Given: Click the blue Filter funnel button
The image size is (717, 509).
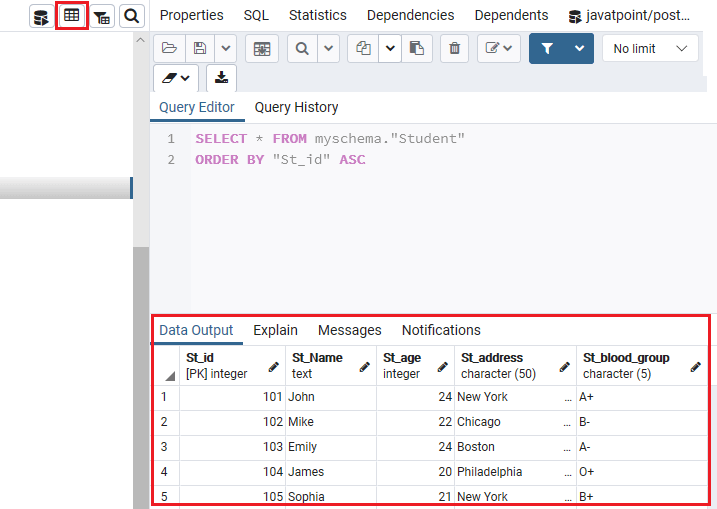Looking at the screenshot, I should (547, 48).
